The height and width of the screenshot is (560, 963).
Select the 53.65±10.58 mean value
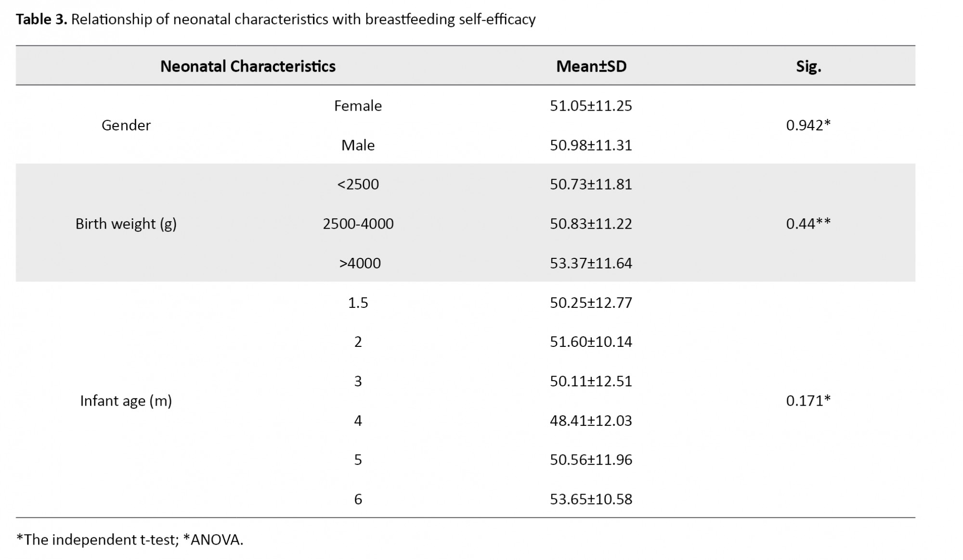point(591,499)
